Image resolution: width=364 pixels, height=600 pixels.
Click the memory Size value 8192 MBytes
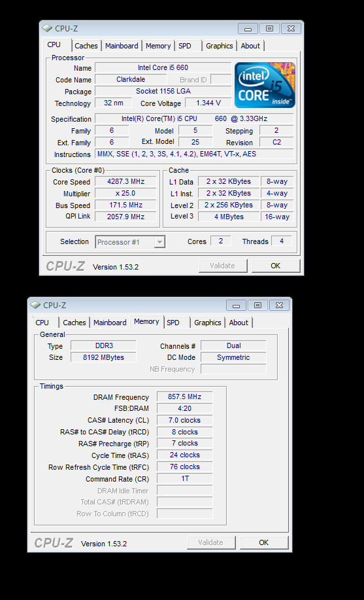point(104,357)
